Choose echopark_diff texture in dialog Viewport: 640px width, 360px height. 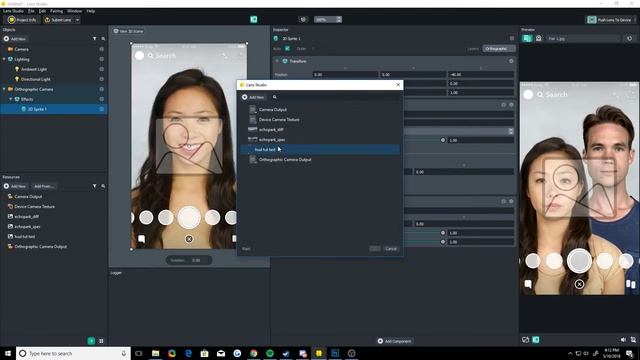[271, 129]
